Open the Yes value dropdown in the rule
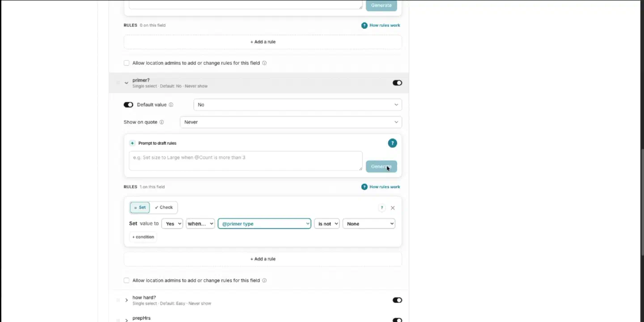This screenshot has height=322, width=644. tap(172, 223)
